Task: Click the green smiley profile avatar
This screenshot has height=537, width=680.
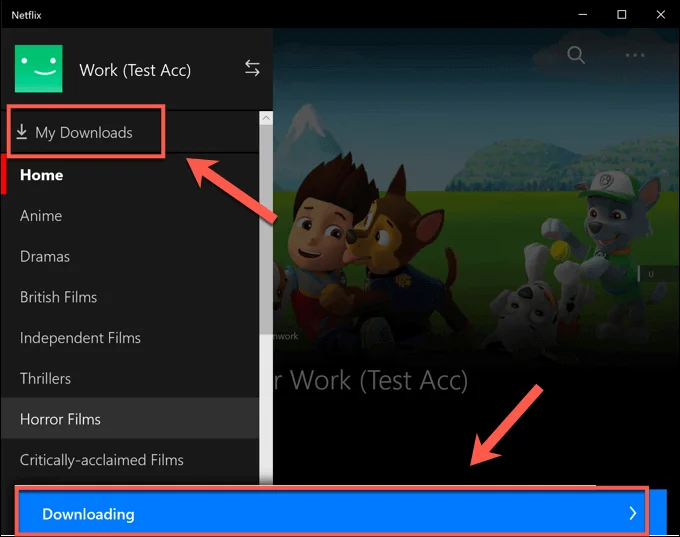Action: pos(39,69)
